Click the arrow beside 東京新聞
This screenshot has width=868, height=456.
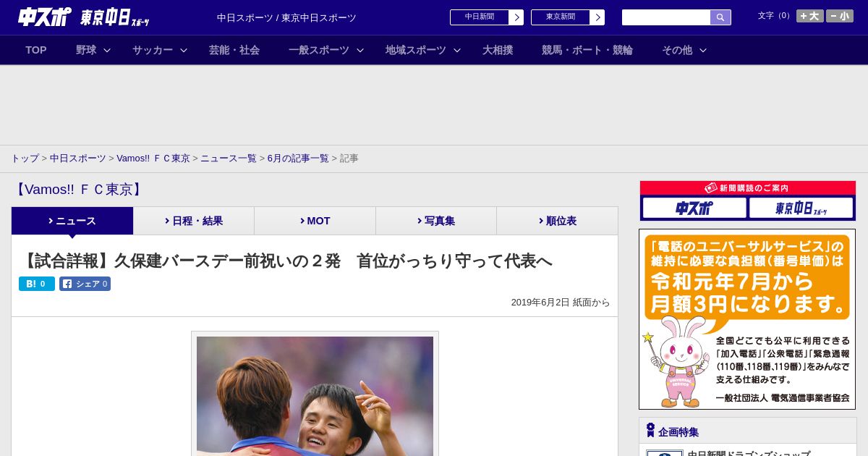click(597, 17)
